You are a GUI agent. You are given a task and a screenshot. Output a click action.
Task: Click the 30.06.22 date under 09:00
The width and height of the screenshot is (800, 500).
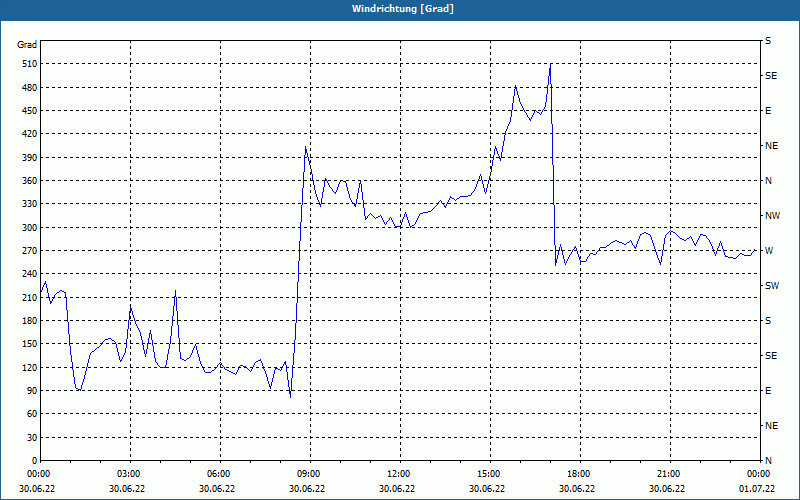click(x=307, y=489)
